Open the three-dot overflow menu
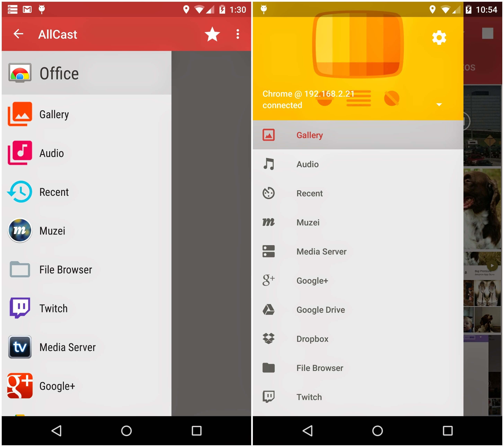The image size is (504, 447). coord(238,34)
